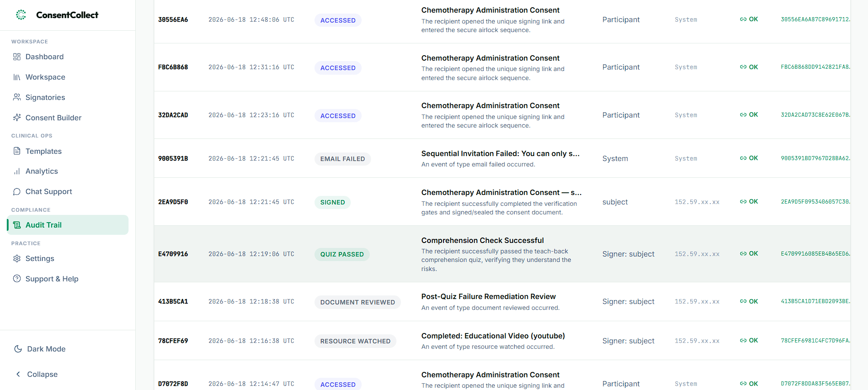Click the Chat Support bubble icon
Screen dimensions: 868x390
tap(17, 191)
